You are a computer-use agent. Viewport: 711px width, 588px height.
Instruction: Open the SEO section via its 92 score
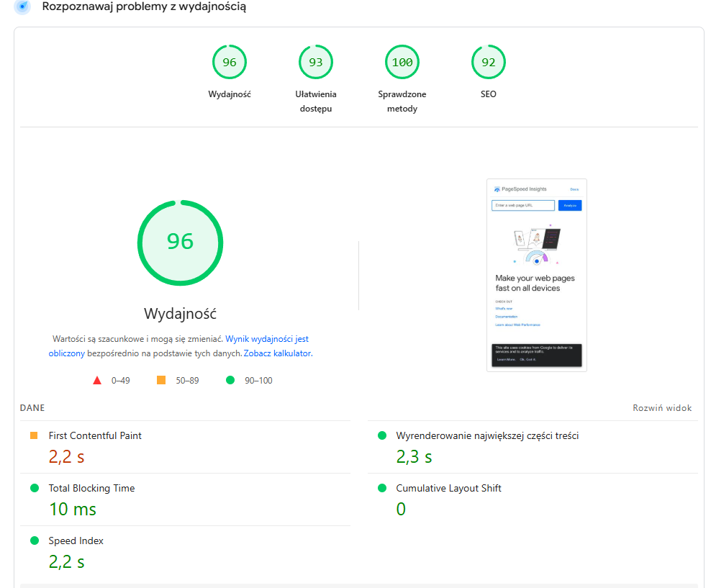tap(488, 62)
